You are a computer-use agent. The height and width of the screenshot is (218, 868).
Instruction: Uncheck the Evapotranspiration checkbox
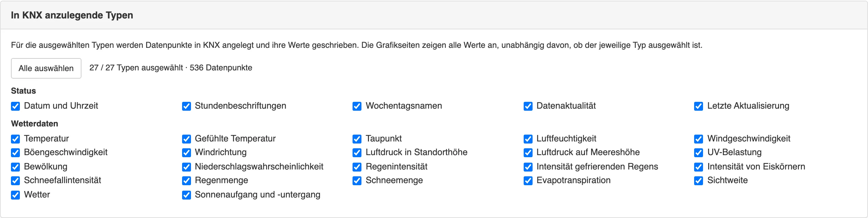click(x=528, y=181)
